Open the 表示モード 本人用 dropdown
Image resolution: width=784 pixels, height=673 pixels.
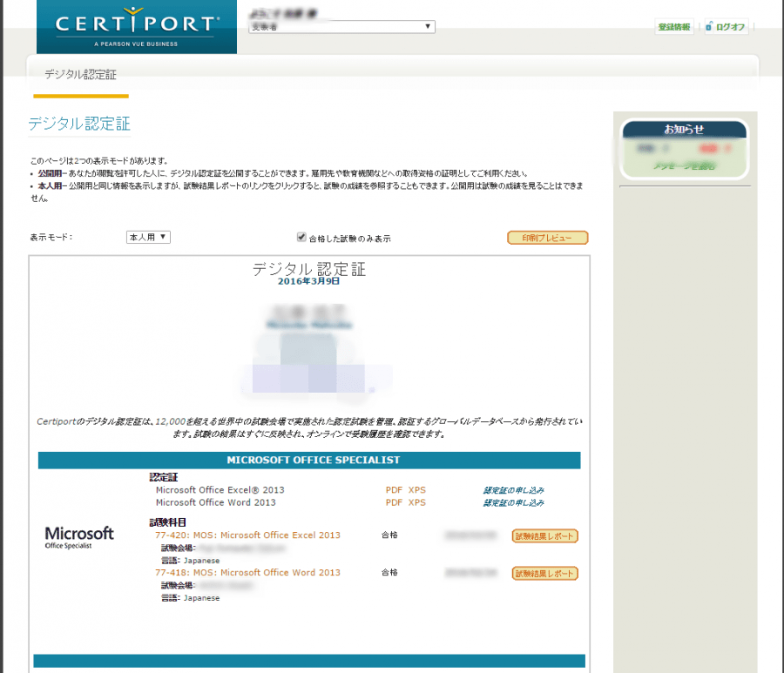click(x=148, y=237)
